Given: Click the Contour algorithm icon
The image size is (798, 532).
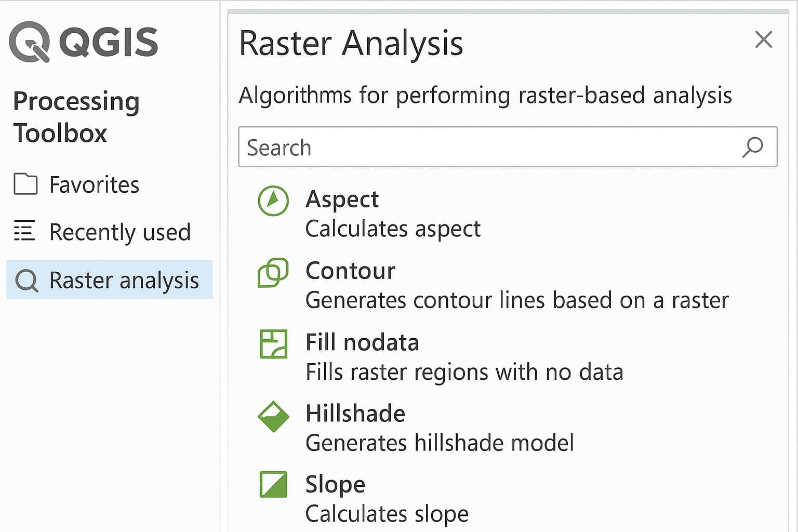Looking at the screenshot, I should 272,272.
